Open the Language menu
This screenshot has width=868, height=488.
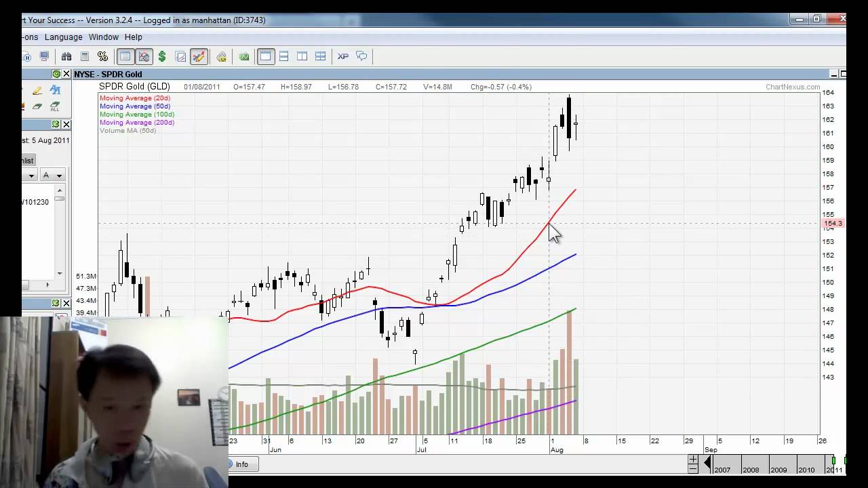pyautogui.click(x=63, y=37)
